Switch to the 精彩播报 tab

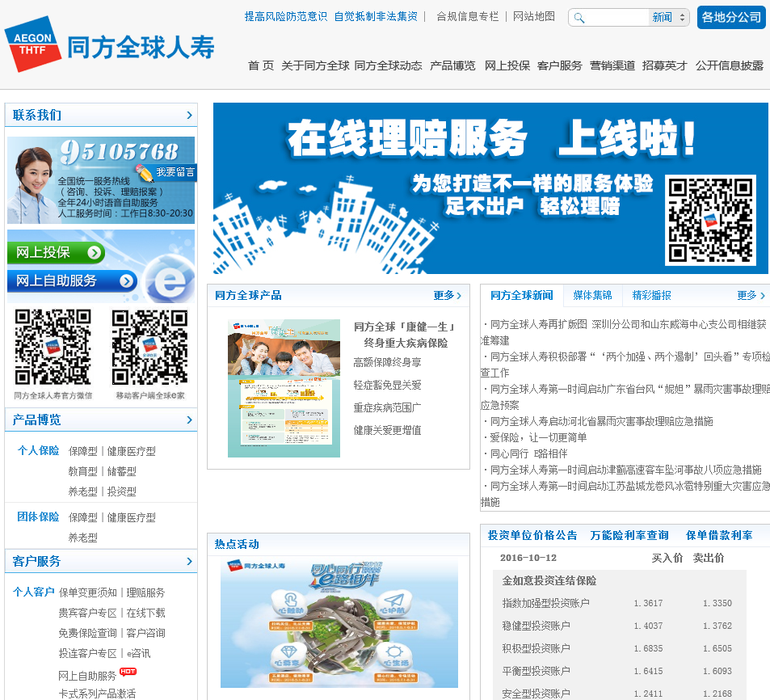(652, 295)
